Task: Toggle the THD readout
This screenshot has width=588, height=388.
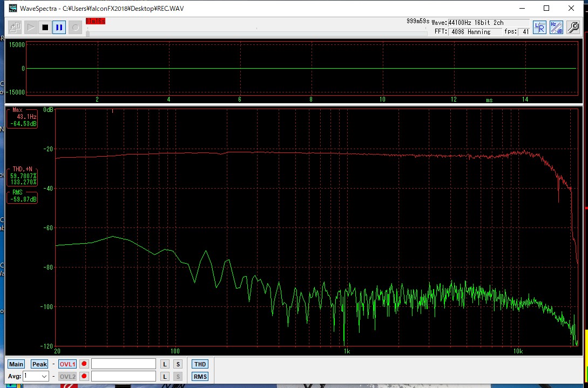Action: [200, 364]
